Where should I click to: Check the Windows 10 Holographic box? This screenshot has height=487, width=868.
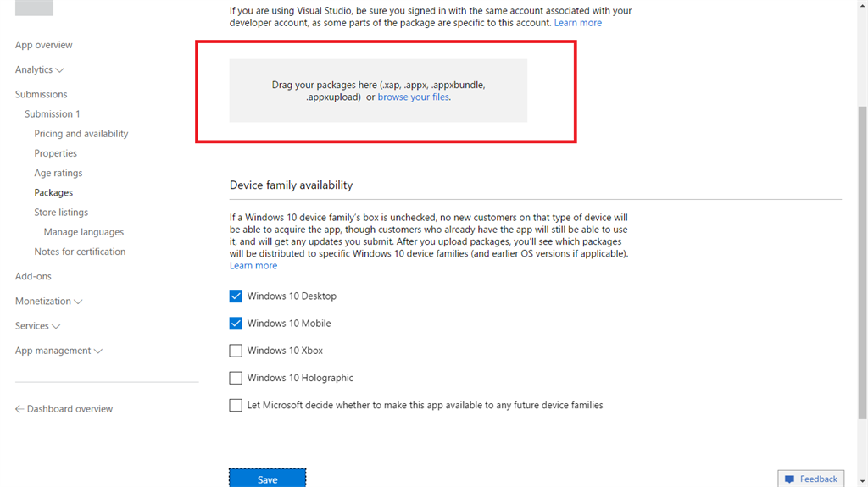point(236,378)
